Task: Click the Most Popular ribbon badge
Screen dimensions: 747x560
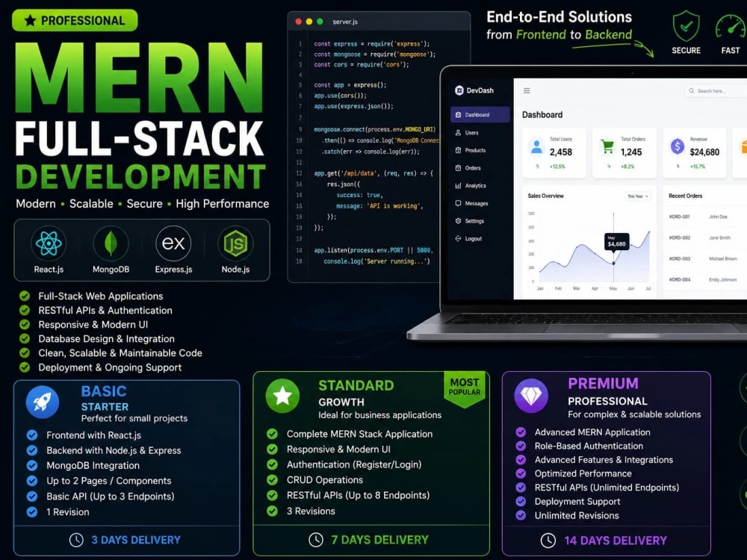Action: point(465,388)
